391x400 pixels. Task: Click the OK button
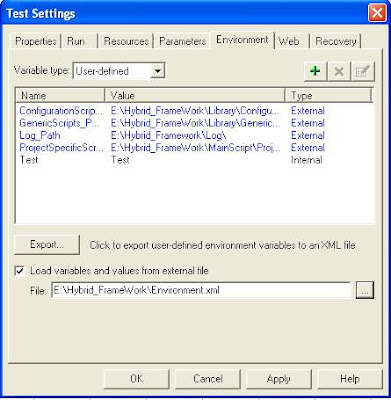click(x=137, y=379)
